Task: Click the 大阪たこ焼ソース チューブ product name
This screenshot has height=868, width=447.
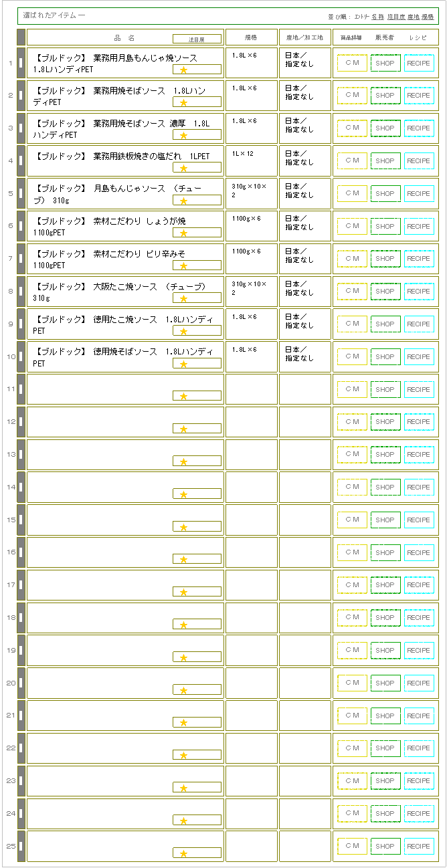Action: point(120,292)
